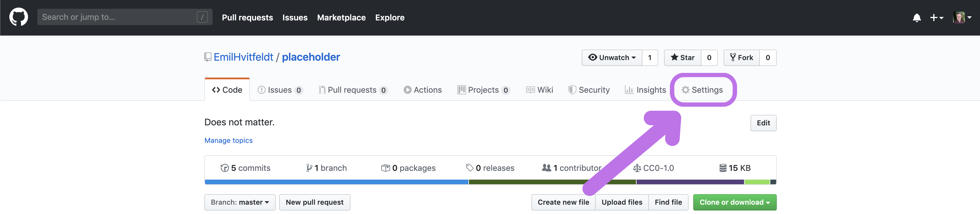
Task: Expand the Branch: master selector
Action: pyautogui.click(x=240, y=202)
